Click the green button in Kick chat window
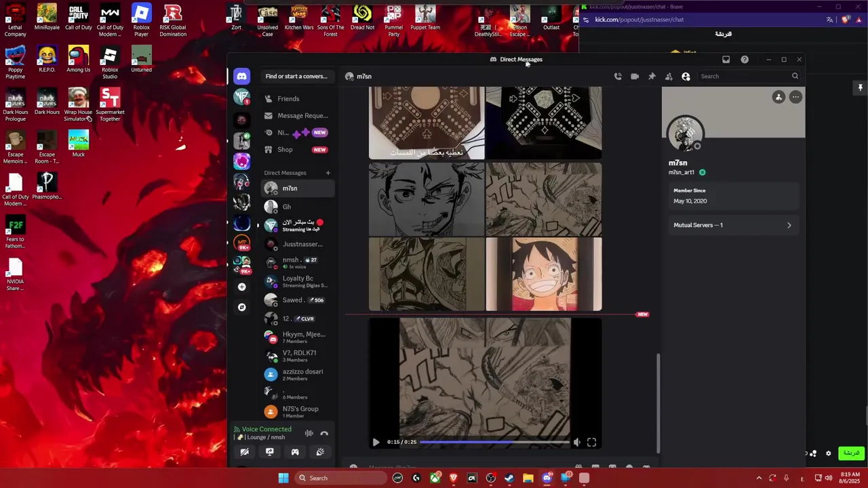Image resolution: width=868 pixels, height=488 pixels. [851, 453]
